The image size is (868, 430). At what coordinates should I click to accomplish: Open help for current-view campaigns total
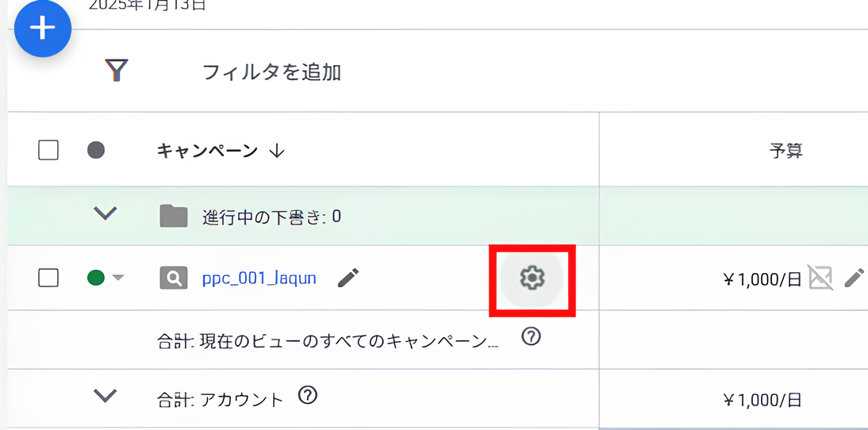[532, 337]
